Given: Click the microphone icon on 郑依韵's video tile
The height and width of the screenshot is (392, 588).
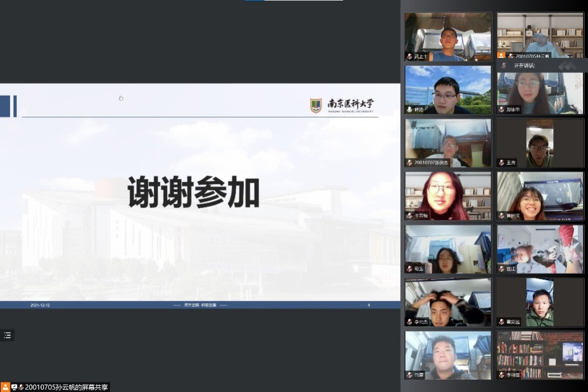Looking at the screenshot, I should point(501,110).
